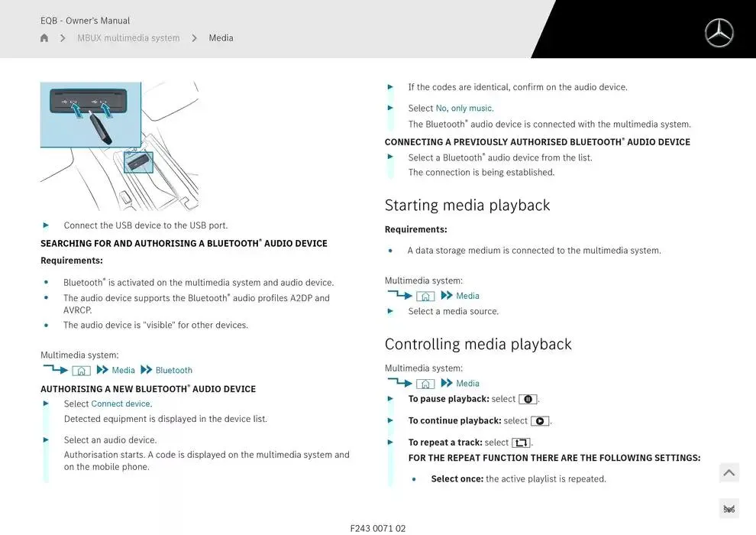This screenshot has width=756, height=535.
Task: Click the page 386 button at bottom right
Action: tap(729, 509)
